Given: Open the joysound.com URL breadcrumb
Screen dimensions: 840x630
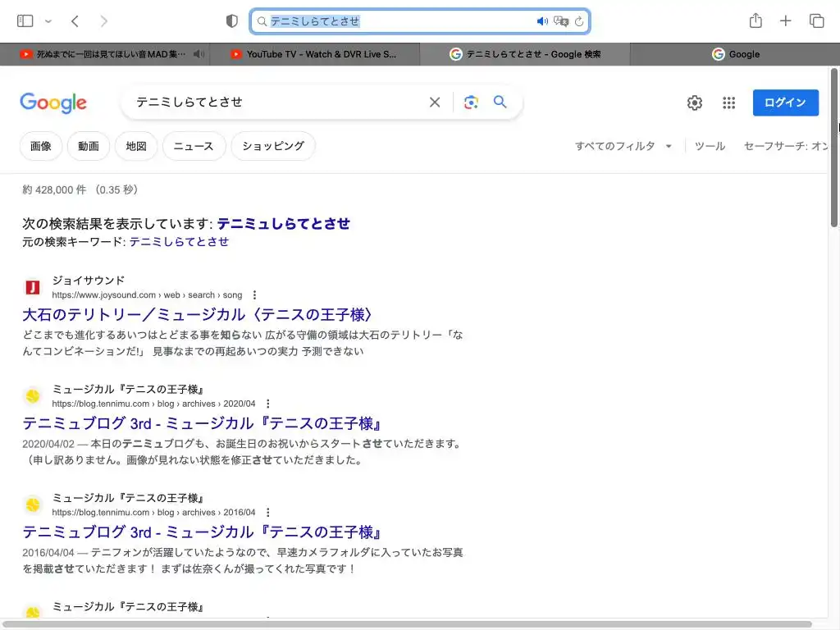Looking at the screenshot, I should [147, 294].
